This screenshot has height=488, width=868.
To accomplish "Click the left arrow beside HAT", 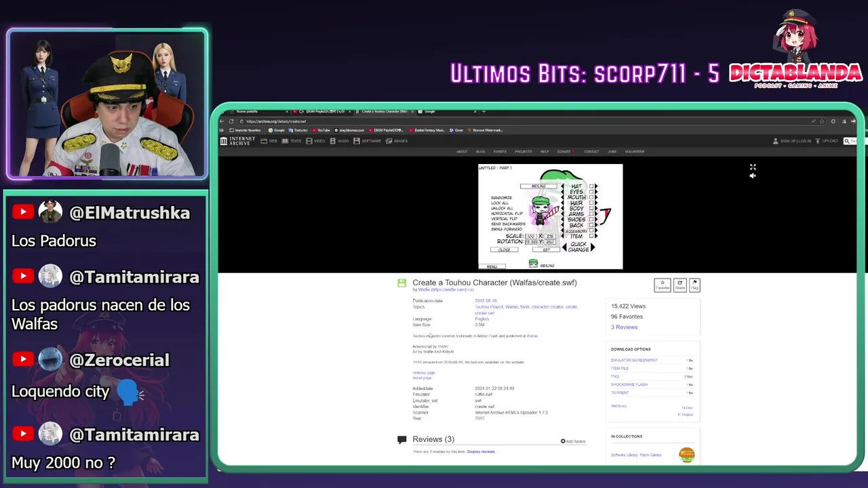I will pos(563,186).
